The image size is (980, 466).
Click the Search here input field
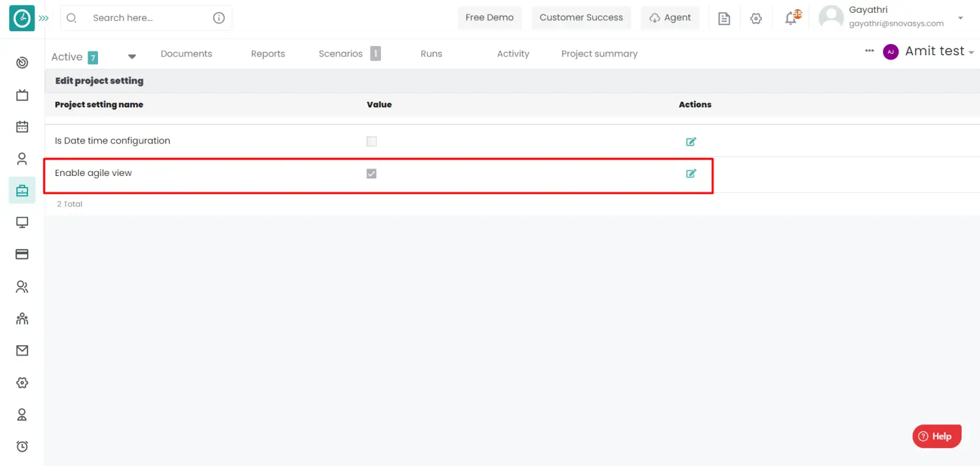point(147,18)
